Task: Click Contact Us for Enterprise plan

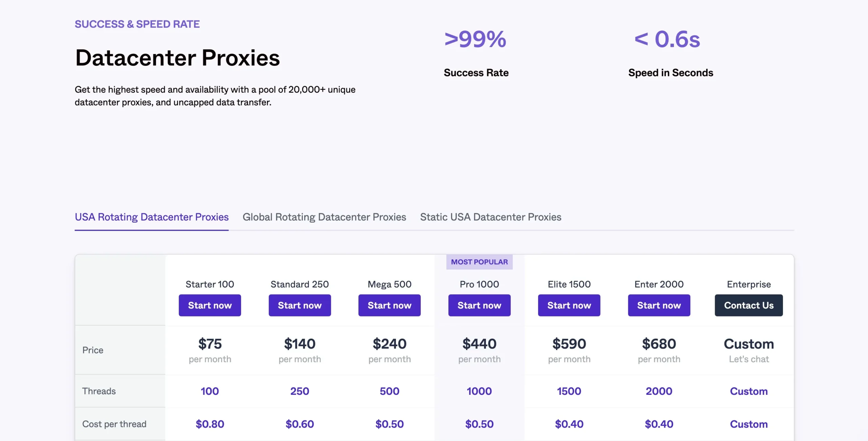Action: coord(749,305)
